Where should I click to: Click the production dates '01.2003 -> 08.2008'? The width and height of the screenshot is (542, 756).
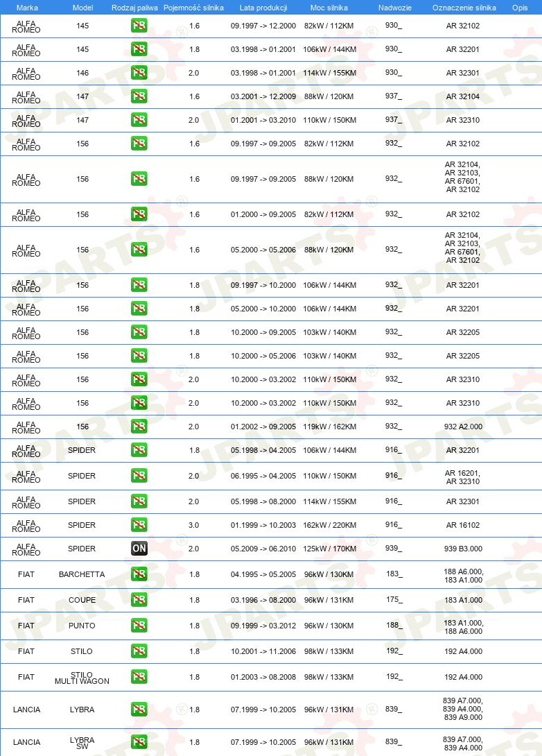[x=263, y=677]
